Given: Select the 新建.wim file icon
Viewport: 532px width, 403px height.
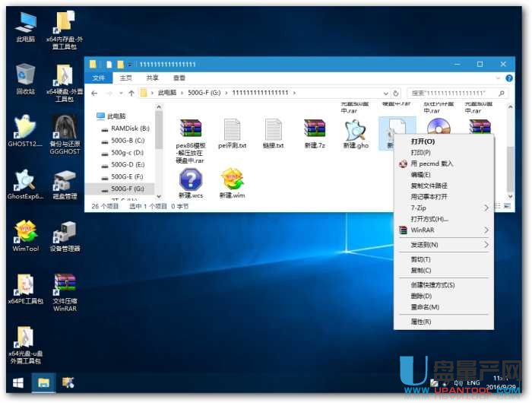Looking at the screenshot, I should coord(232,180).
